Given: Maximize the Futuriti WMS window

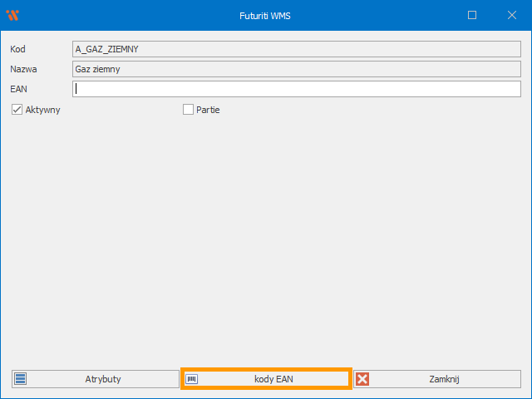Looking at the screenshot, I should pyautogui.click(x=472, y=15).
